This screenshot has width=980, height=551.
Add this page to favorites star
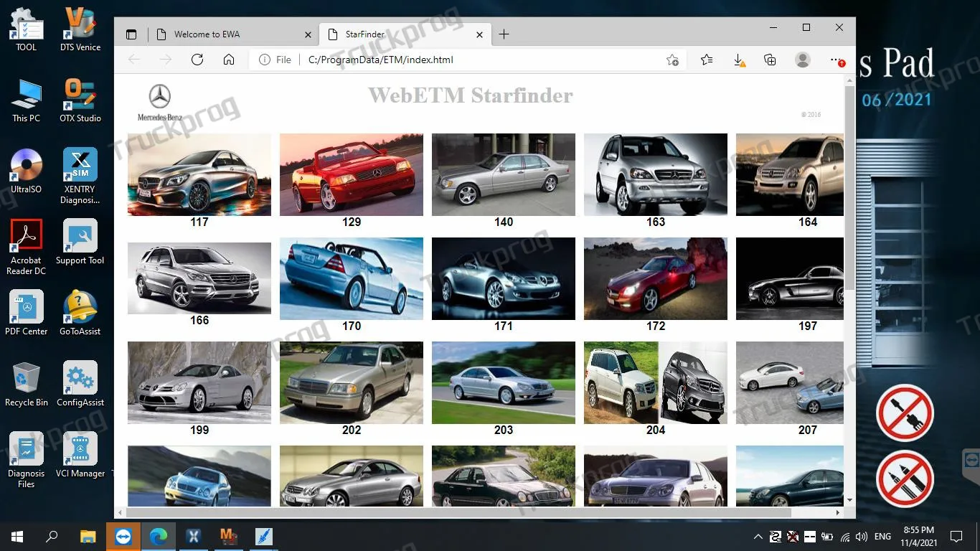coord(672,60)
